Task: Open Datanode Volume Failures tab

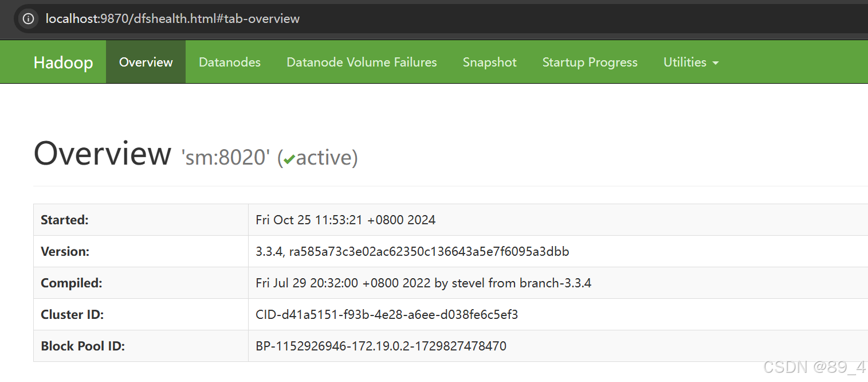Action: pos(362,62)
